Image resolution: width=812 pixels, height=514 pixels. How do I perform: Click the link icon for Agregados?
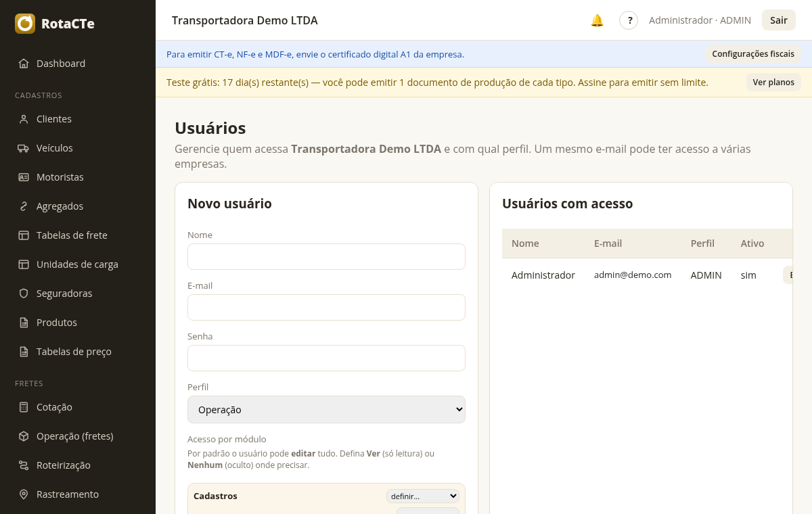click(x=24, y=206)
